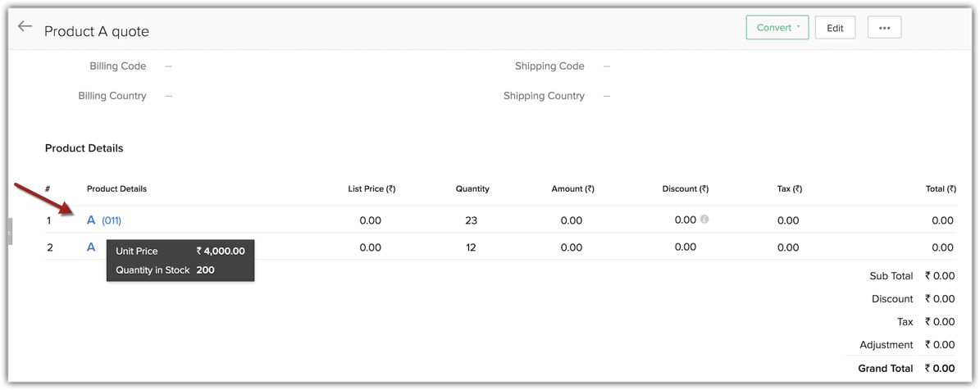Viewport: 980px width, 390px height.
Task: Open the more options ellipsis menu
Action: (884, 28)
